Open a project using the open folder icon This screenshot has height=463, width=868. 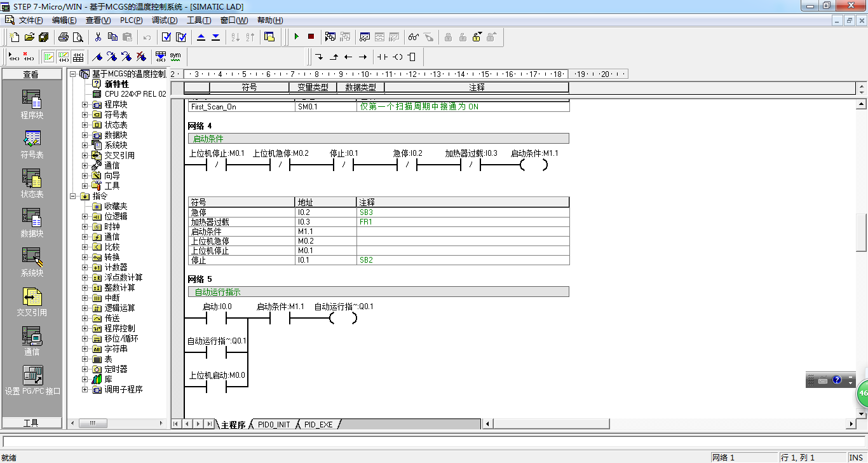click(29, 37)
